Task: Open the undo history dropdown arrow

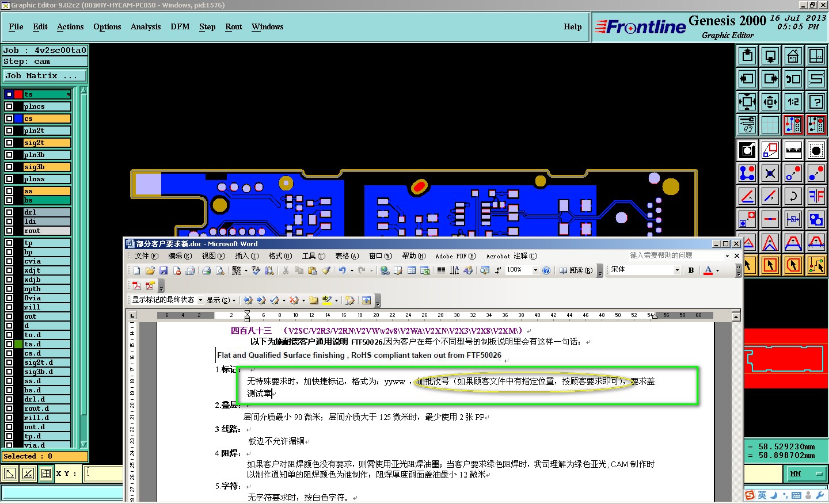Action: point(352,270)
